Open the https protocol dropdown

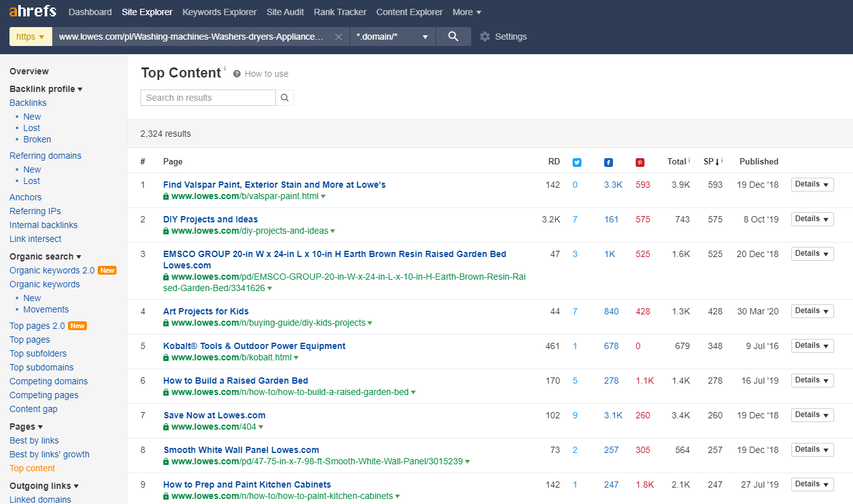point(30,37)
